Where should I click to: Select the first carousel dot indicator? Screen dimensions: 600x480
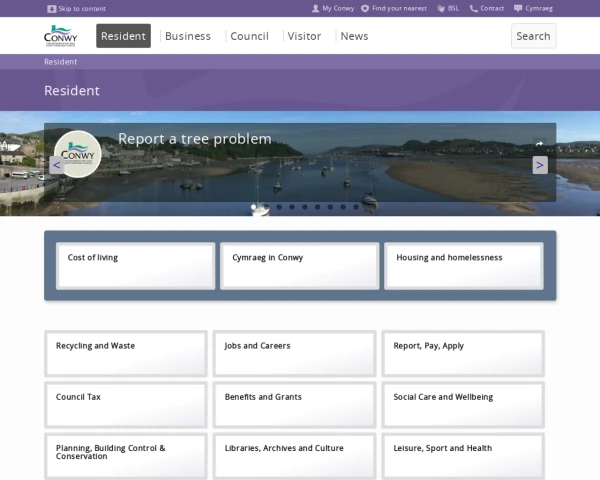pyautogui.click(x=254, y=207)
